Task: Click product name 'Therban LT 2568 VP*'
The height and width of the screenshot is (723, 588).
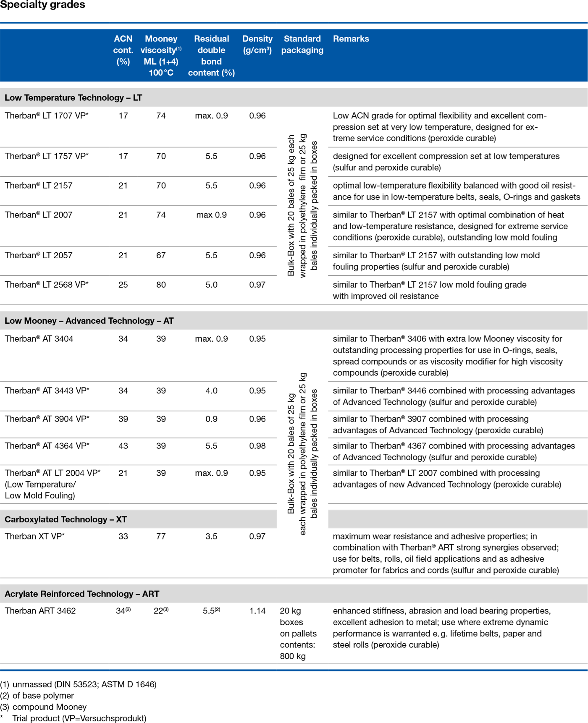Action: tap(47, 285)
